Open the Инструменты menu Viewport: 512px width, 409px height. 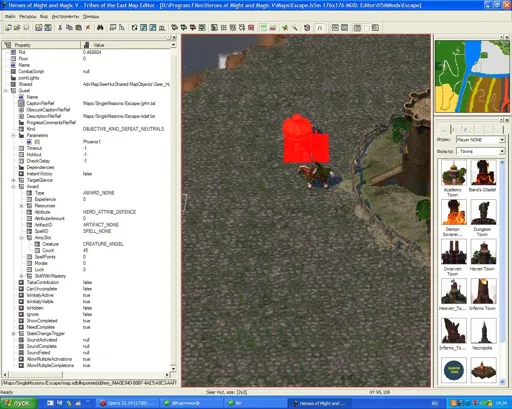(x=65, y=16)
